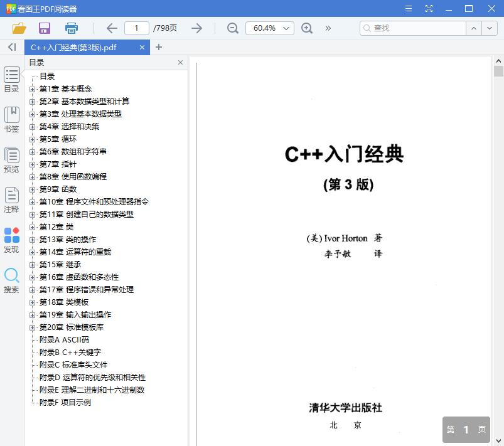The image size is (504, 446).
Task: Open the 书签 bookmarks panel
Action: [x=11, y=120]
